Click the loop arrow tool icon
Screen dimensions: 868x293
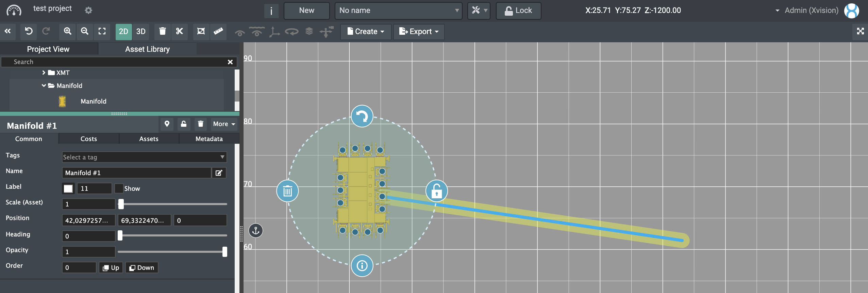click(x=292, y=31)
